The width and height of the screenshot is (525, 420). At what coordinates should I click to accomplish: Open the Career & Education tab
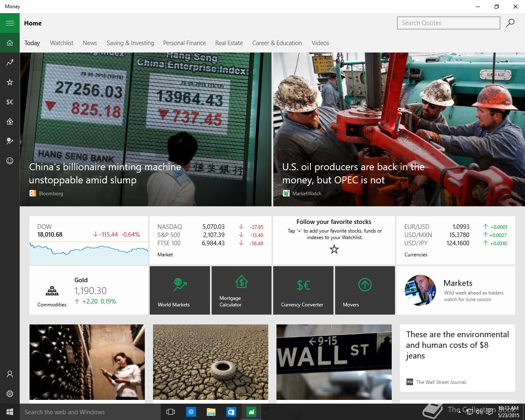[x=277, y=43]
